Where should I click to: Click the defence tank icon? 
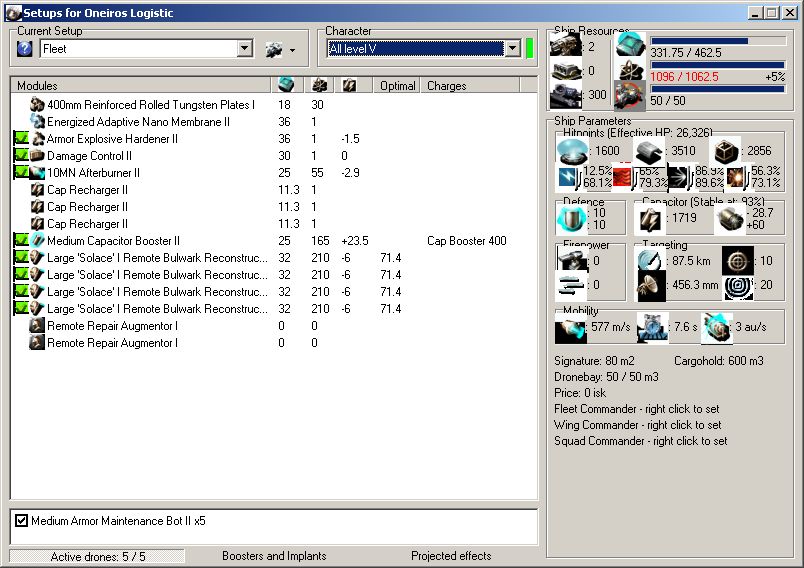[572, 219]
